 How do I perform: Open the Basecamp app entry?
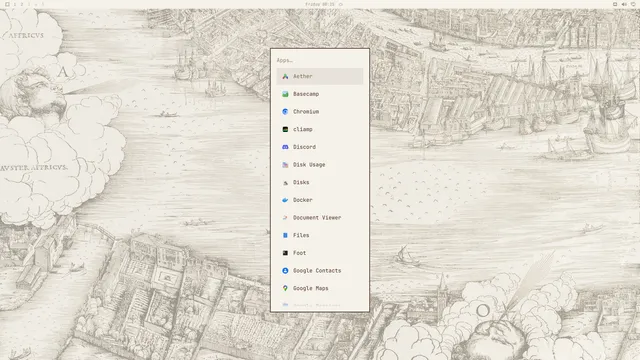tap(320, 94)
